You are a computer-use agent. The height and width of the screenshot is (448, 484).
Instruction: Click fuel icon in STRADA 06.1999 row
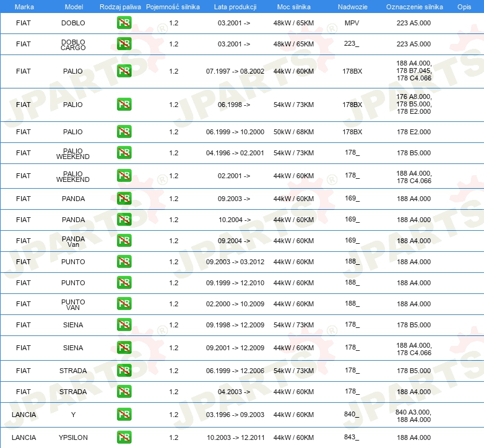pos(124,370)
